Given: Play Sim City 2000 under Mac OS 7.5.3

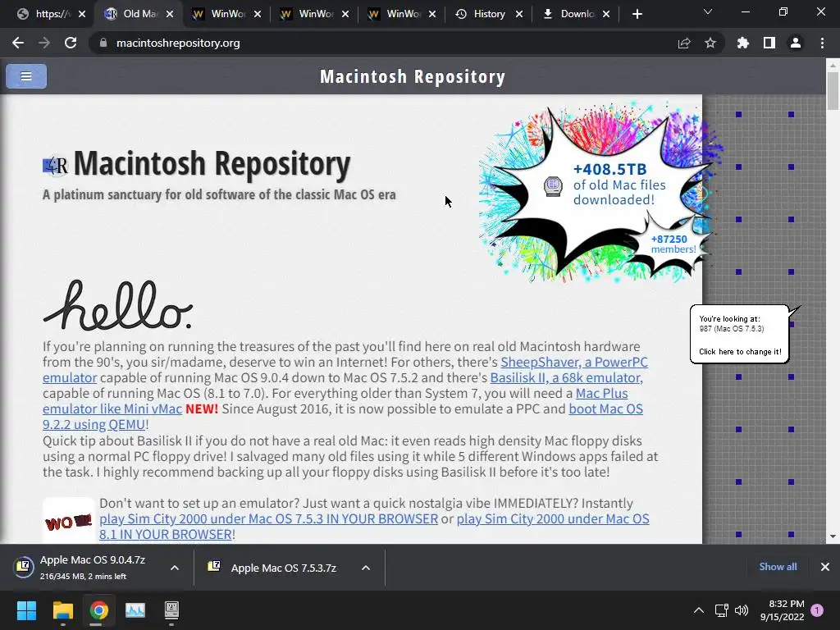Looking at the screenshot, I should [268, 519].
